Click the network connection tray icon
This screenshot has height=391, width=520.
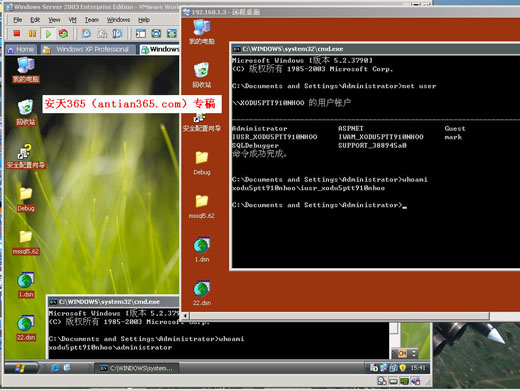pyautogui.click(x=384, y=368)
